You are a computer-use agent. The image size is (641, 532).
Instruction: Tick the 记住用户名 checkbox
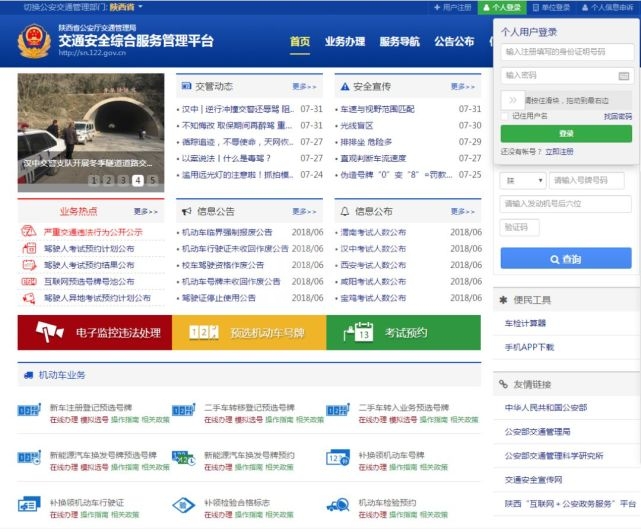506,116
